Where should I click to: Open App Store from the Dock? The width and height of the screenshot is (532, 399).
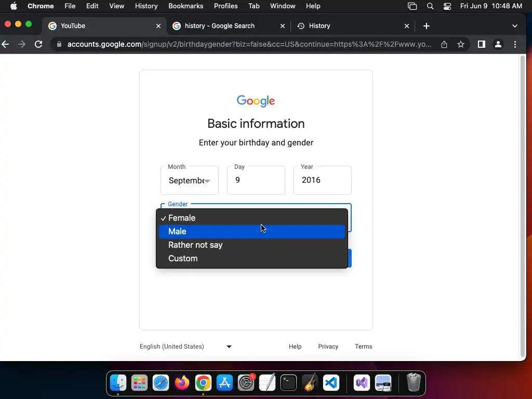click(224, 383)
